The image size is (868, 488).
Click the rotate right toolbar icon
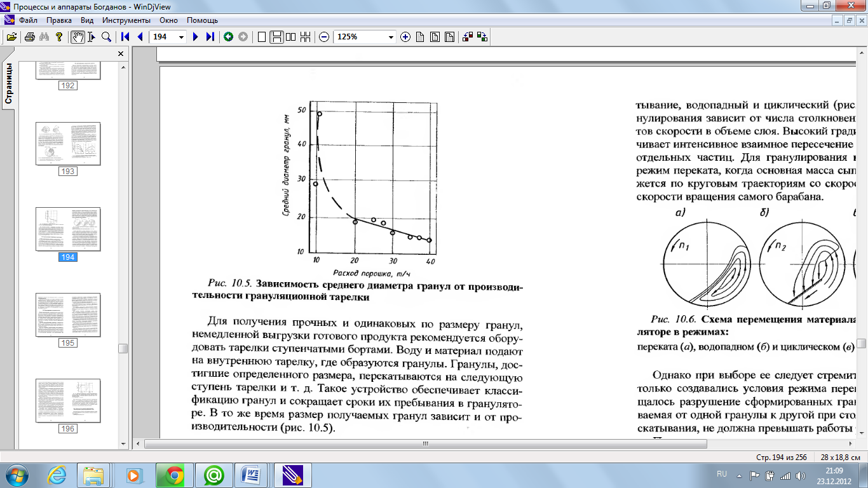tap(482, 37)
